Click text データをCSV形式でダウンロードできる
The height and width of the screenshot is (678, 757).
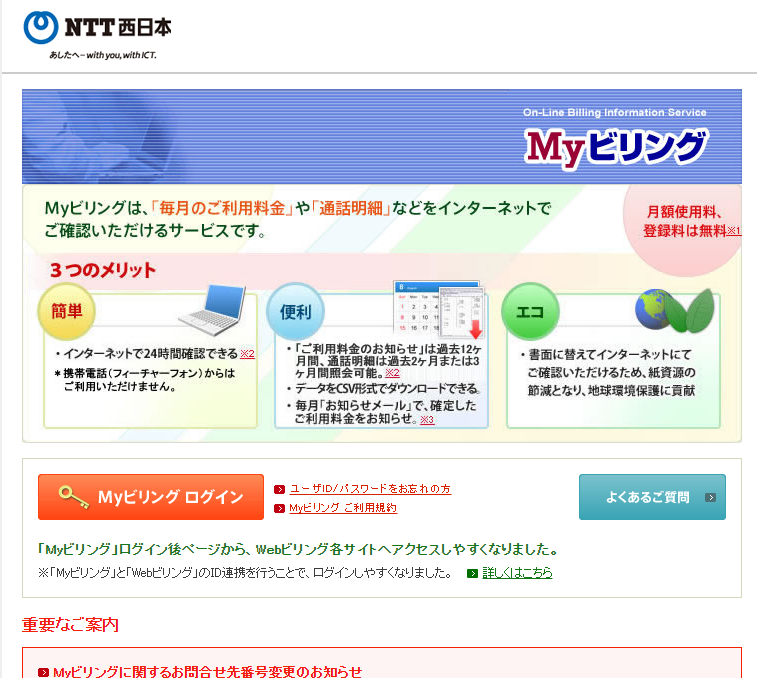388,388
